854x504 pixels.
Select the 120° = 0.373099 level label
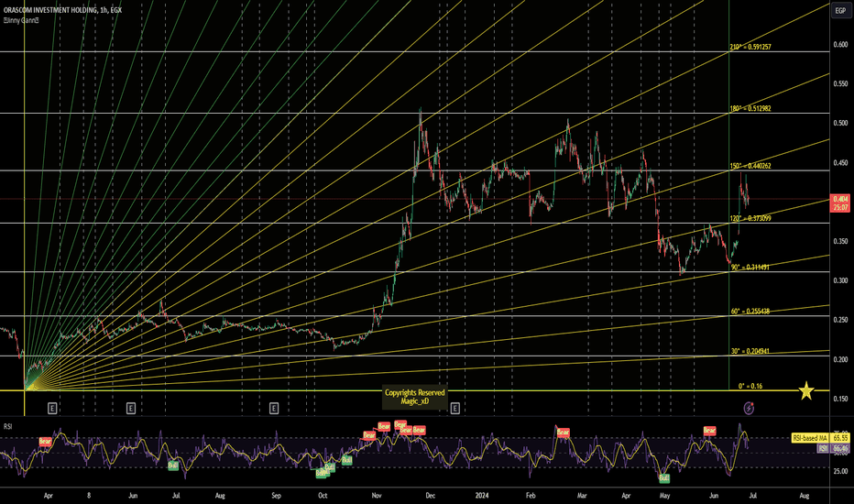[x=750, y=218]
